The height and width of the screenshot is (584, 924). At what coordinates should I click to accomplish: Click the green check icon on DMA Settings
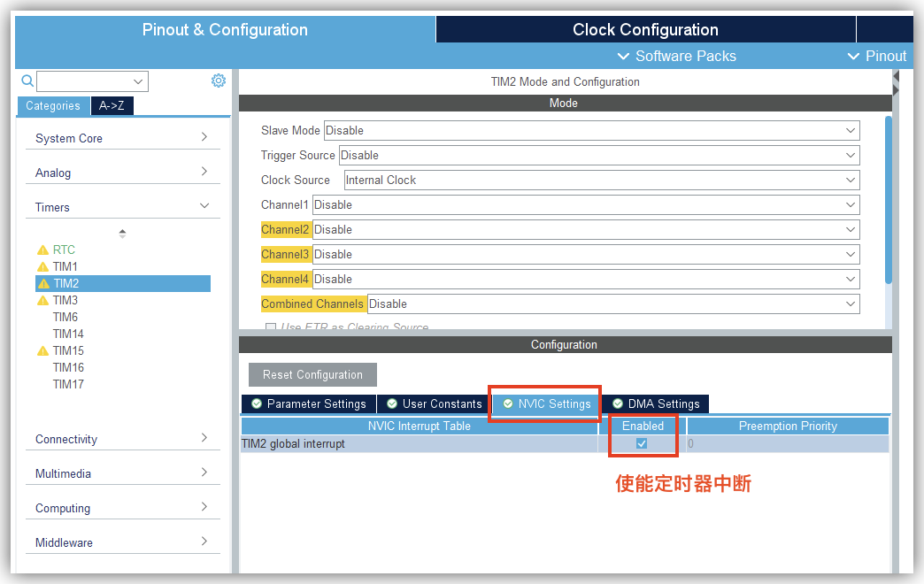point(618,404)
